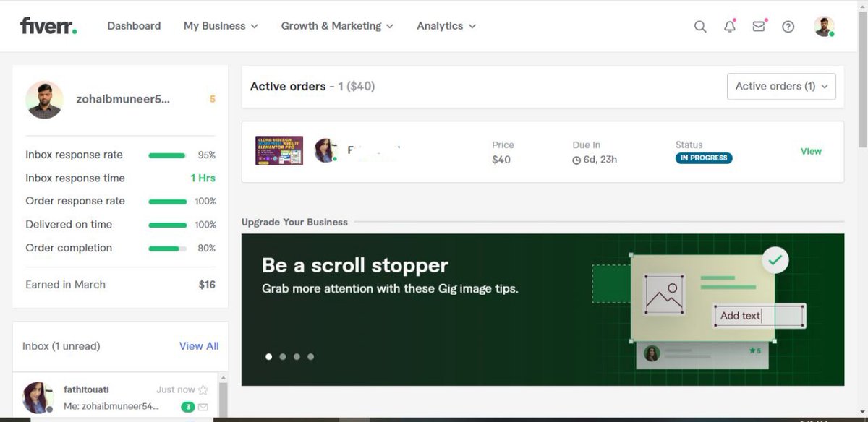This screenshot has height=422, width=868.
Task: Click the Delivered on time progress bar
Action: 168,225
